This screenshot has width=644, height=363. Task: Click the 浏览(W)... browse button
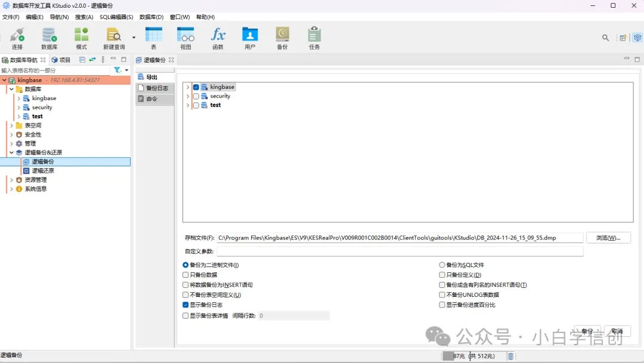click(608, 238)
